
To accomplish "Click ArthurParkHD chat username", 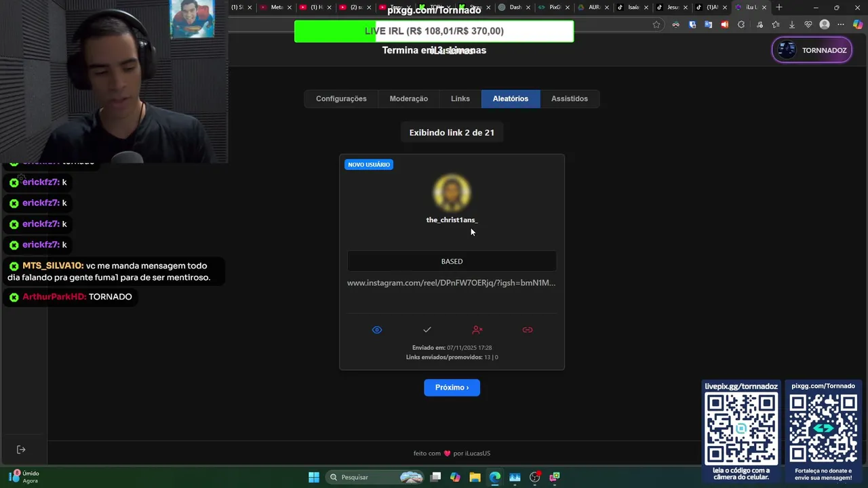I will (54, 297).
